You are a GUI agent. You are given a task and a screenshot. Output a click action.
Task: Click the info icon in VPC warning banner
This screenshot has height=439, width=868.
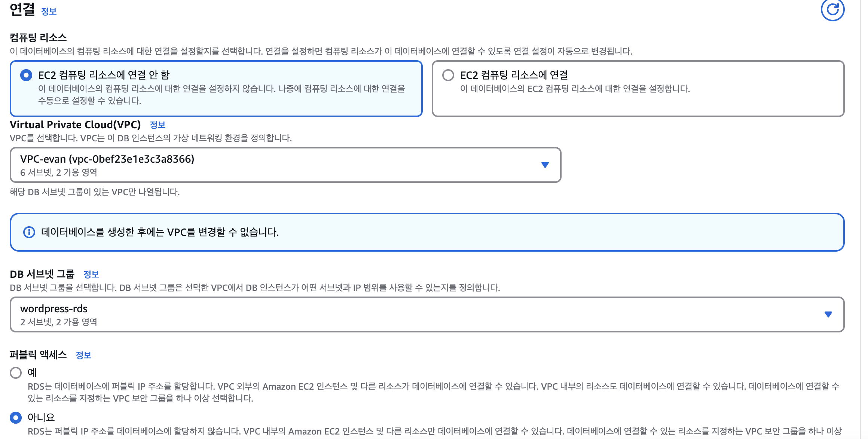[29, 232]
